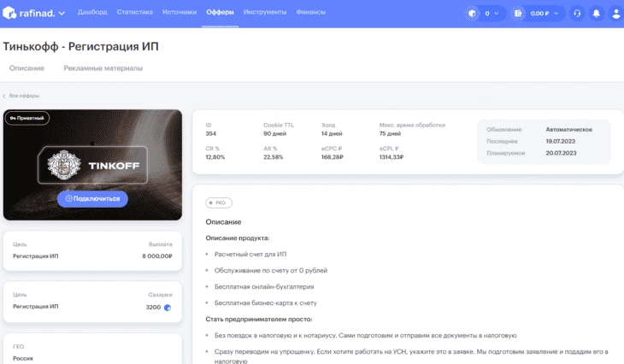Click offer ID value 354
The height and width of the screenshot is (364, 624).
coord(210,133)
